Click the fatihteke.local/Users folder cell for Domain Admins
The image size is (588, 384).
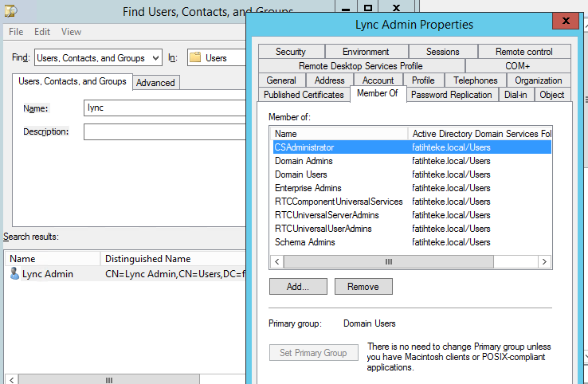451,161
